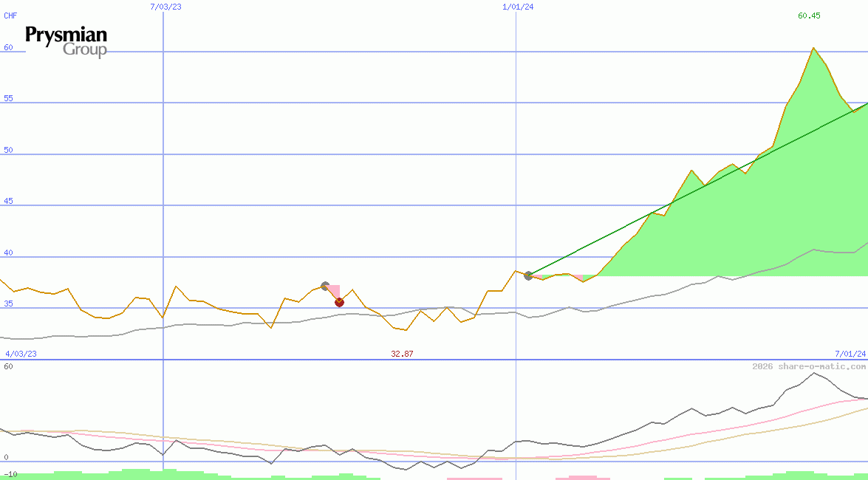Click the price peak on the orange line

[813, 48]
